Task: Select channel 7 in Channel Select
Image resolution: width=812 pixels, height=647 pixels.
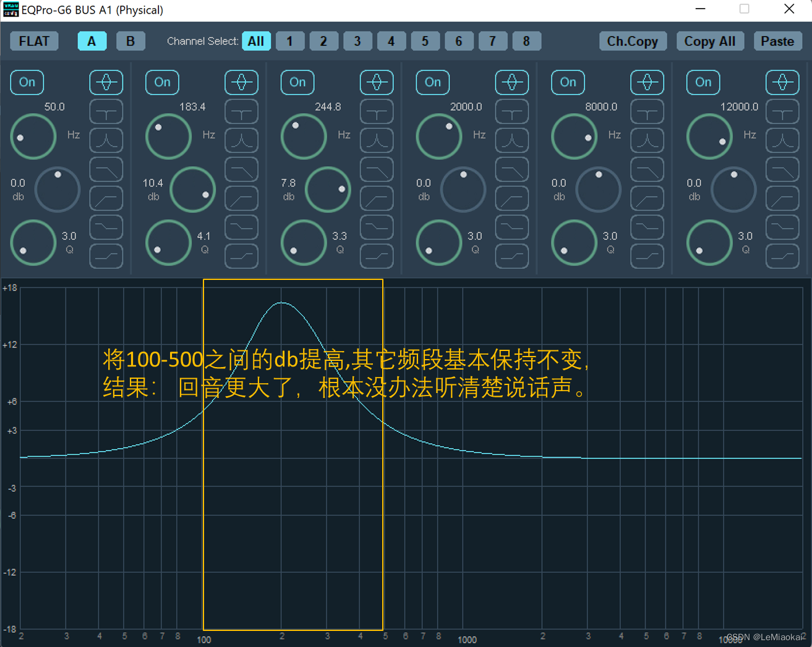Action: coord(492,41)
